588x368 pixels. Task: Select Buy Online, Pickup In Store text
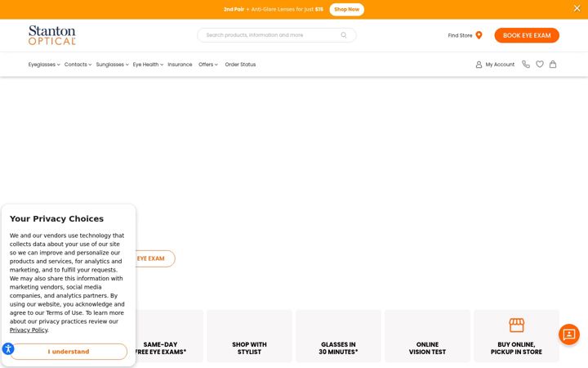point(516,348)
